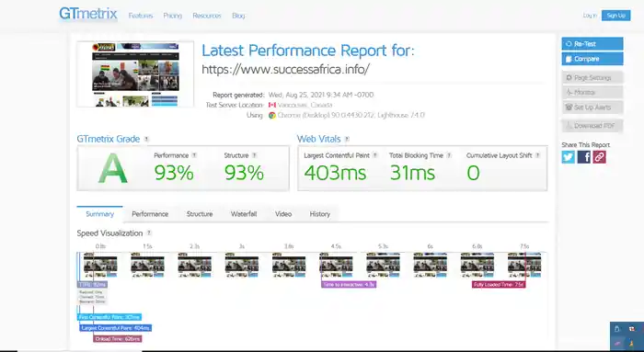Viewport: 644px width, 352px height.
Task: Open Page Settings
Action: point(592,77)
